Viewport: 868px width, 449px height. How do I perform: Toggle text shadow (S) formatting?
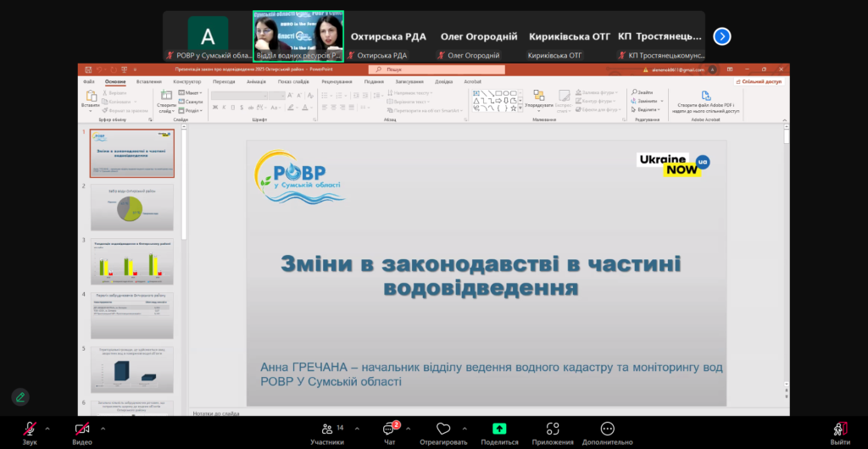242,108
